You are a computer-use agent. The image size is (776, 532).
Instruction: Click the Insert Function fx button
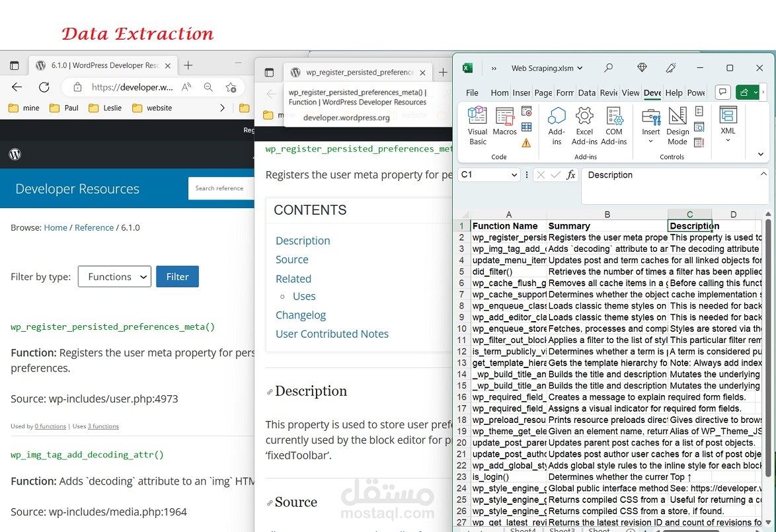tap(571, 174)
